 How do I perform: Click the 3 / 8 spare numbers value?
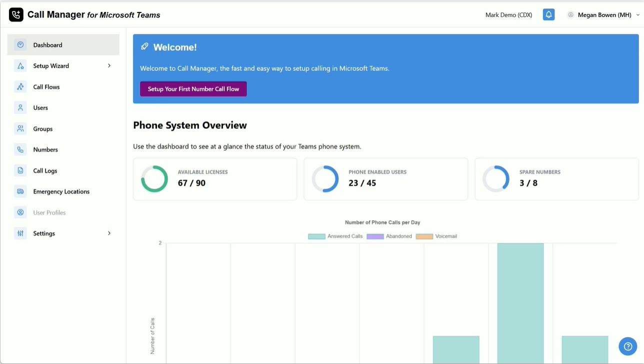click(528, 183)
